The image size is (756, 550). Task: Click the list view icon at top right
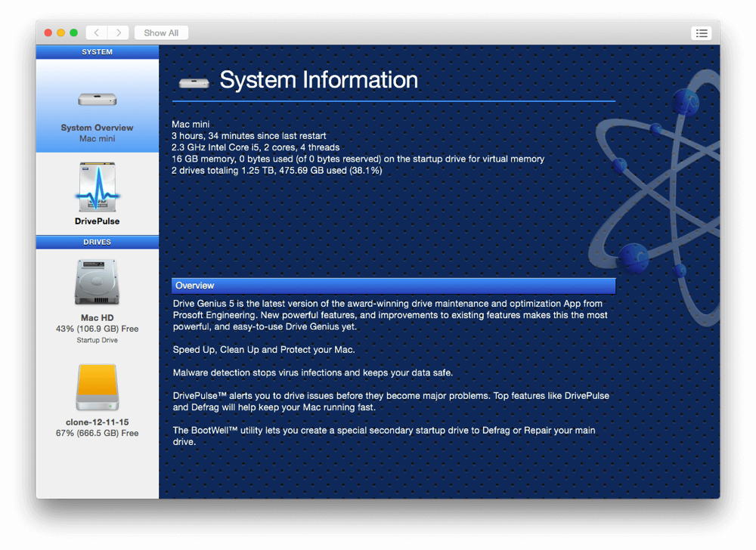[x=701, y=32]
